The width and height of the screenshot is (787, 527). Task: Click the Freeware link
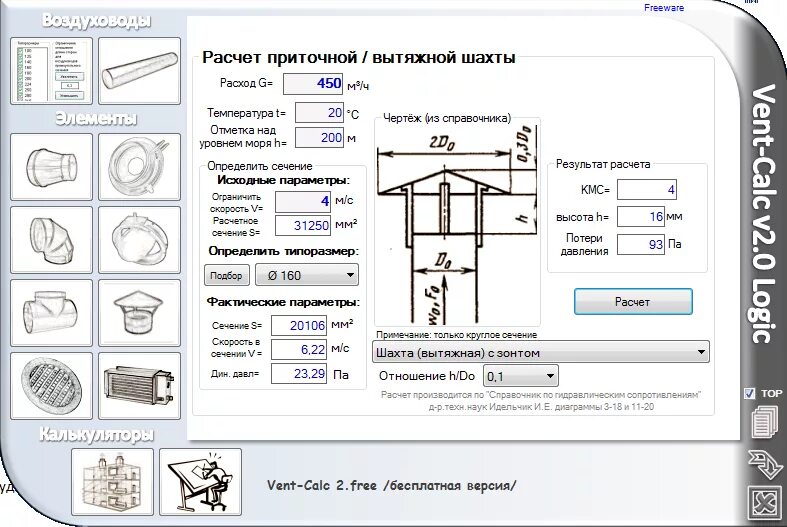pyautogui.click(x=664, y=8)
